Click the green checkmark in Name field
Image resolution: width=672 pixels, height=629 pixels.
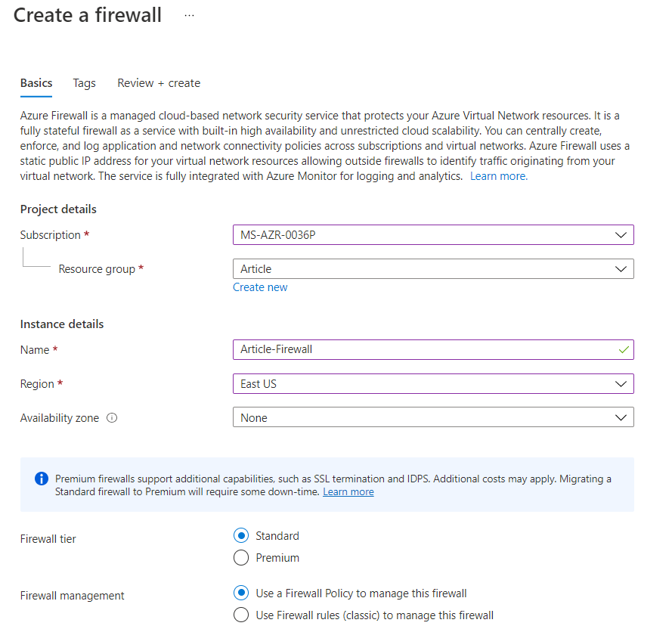tap(623, 350)
